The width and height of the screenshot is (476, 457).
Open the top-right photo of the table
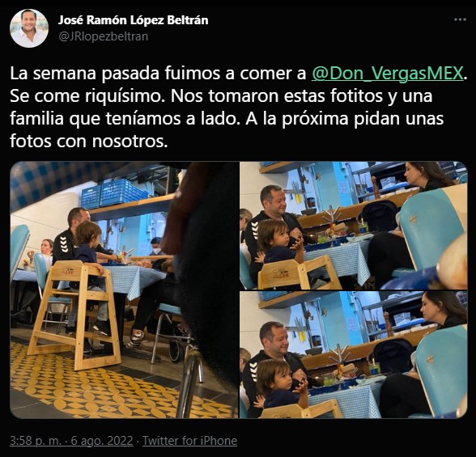[x=353, y=226]
